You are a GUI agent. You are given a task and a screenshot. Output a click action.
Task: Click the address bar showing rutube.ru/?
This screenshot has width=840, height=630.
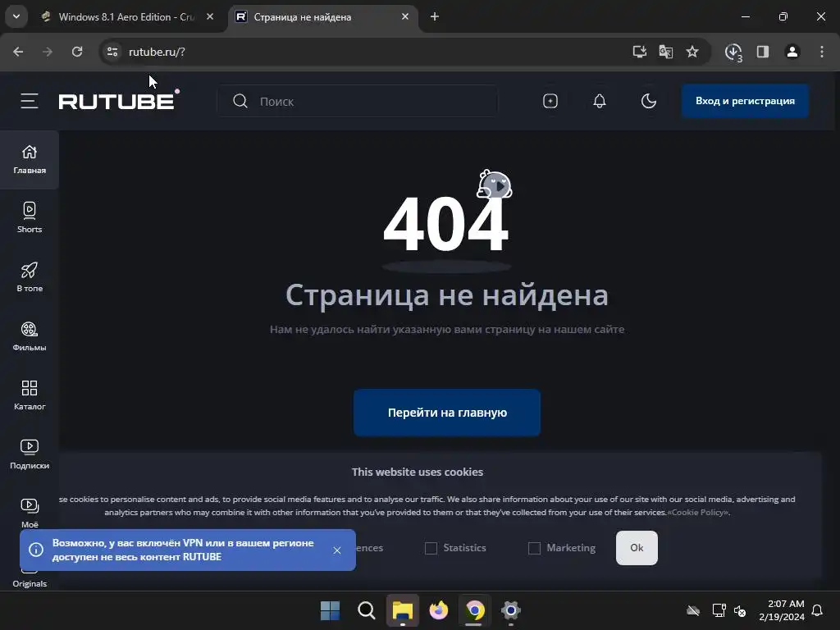click(x=375, y=52)
